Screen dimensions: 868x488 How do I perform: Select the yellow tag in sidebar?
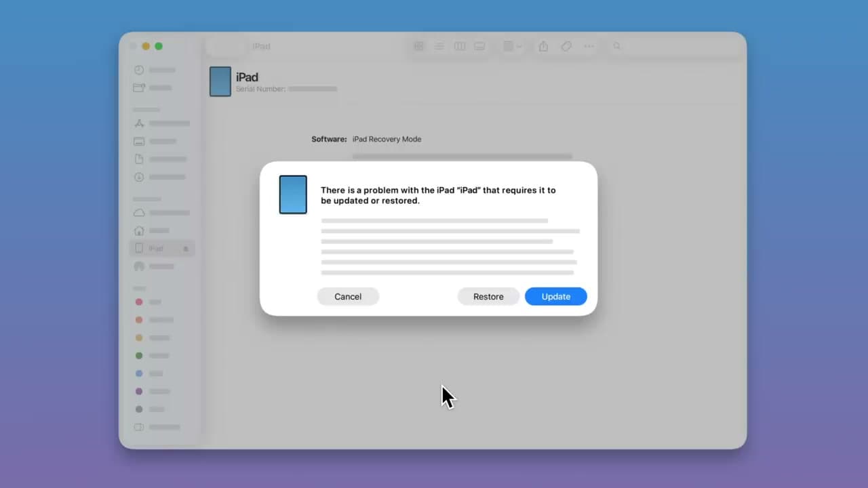click(x=139, y=338)
